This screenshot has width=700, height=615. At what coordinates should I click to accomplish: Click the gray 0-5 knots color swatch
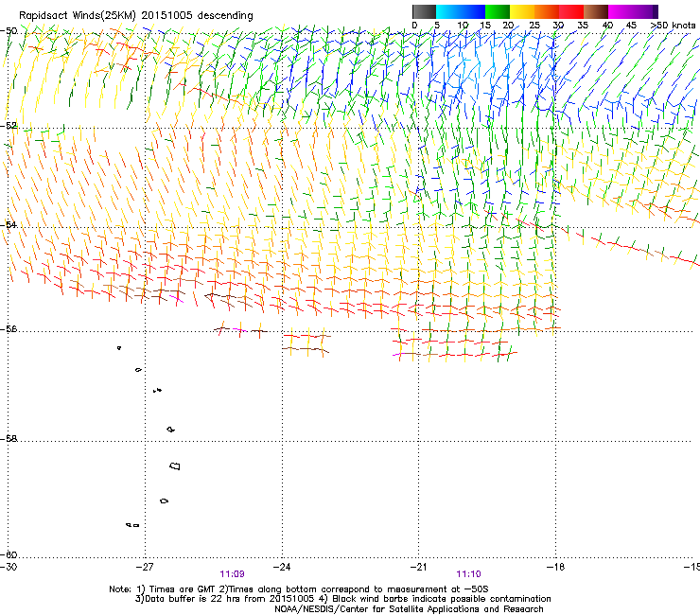coord(424,11)
